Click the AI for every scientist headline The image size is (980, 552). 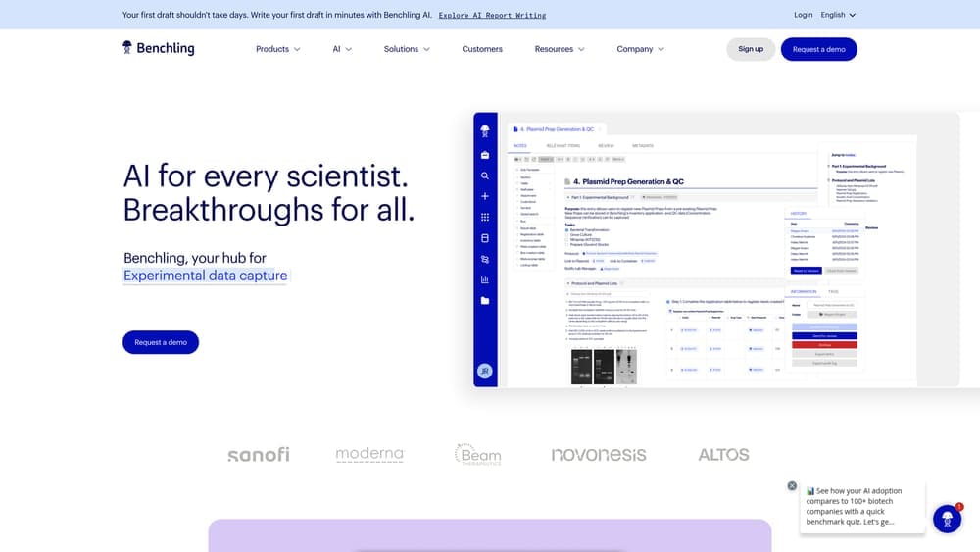coord(269,192)
